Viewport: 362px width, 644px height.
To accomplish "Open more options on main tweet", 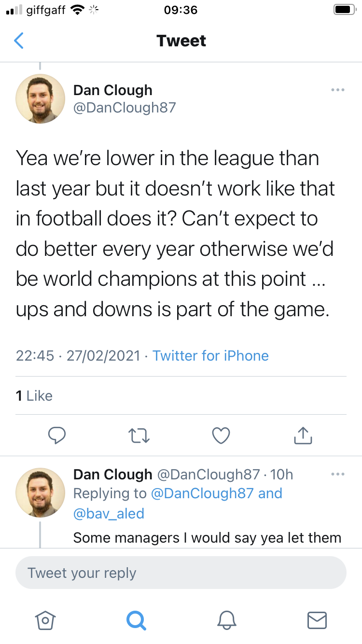I will (x=338, y=90).
